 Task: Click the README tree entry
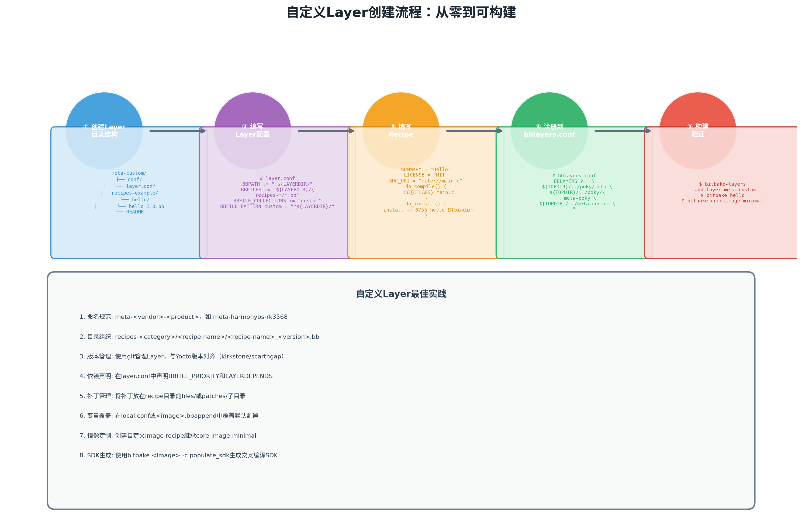(x=129, y=212)
